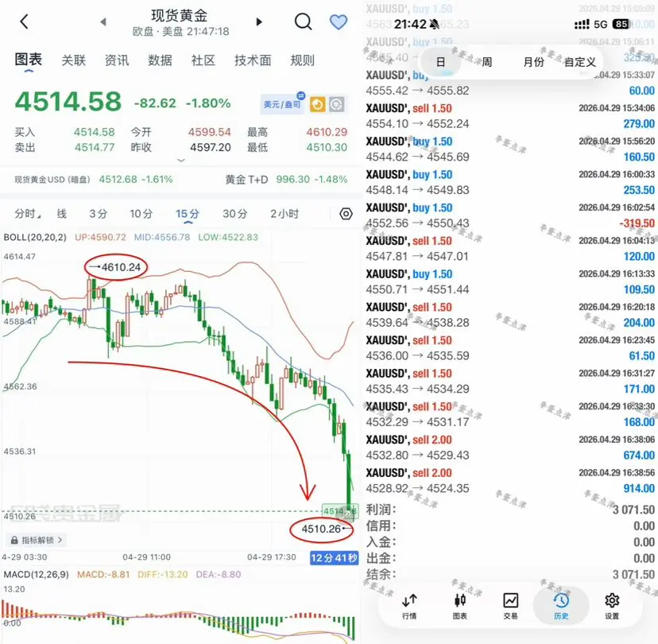Open the 规则 tab
Viewport: 658px width, 644px height.
302,60
